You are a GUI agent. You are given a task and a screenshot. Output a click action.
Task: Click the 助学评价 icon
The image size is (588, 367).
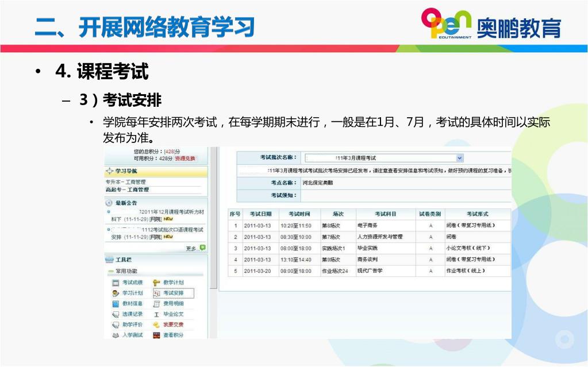(x=116, y=324)
